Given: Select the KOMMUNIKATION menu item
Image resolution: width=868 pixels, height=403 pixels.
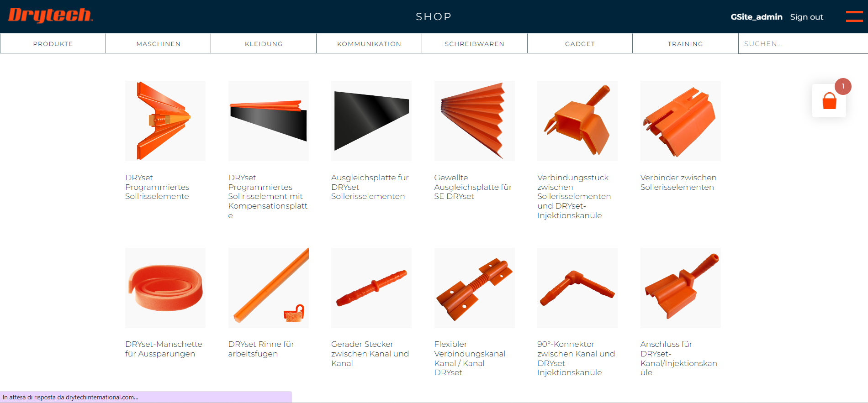Looking at the screenshot, I should (x=369, y=44).
